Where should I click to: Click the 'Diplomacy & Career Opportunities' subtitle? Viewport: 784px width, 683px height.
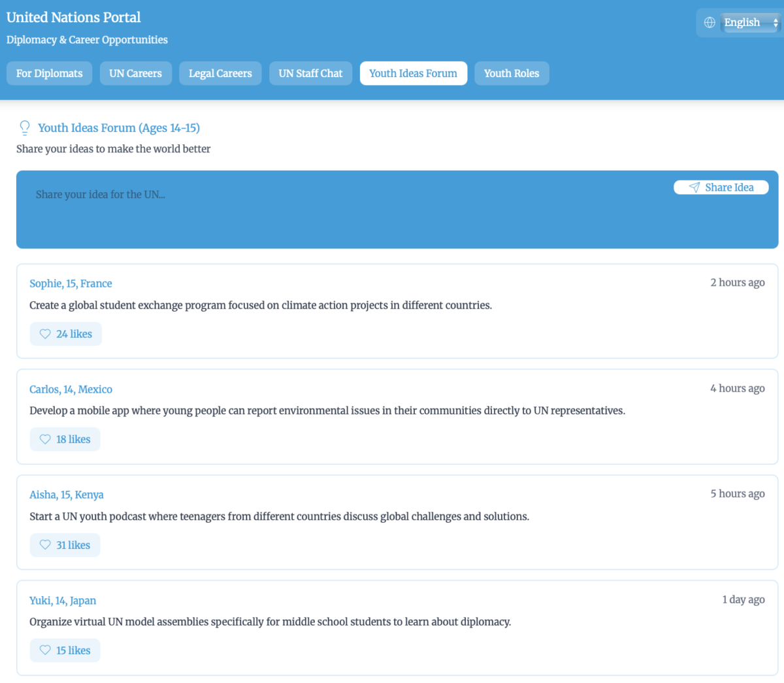87,40
